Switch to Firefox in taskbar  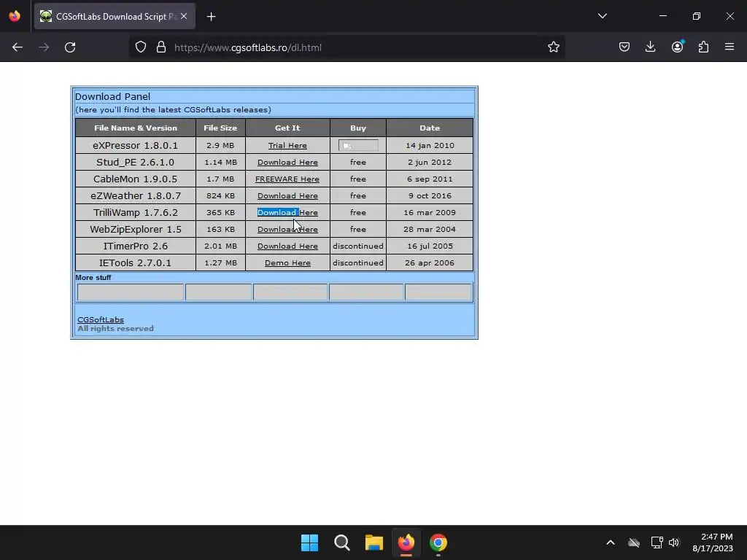[x=406, y=542]
